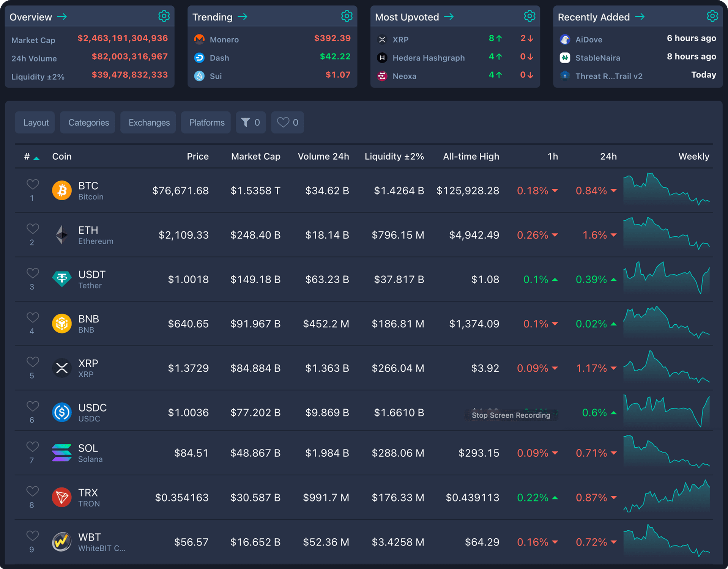Click the StableNaira logo icon

565,58
